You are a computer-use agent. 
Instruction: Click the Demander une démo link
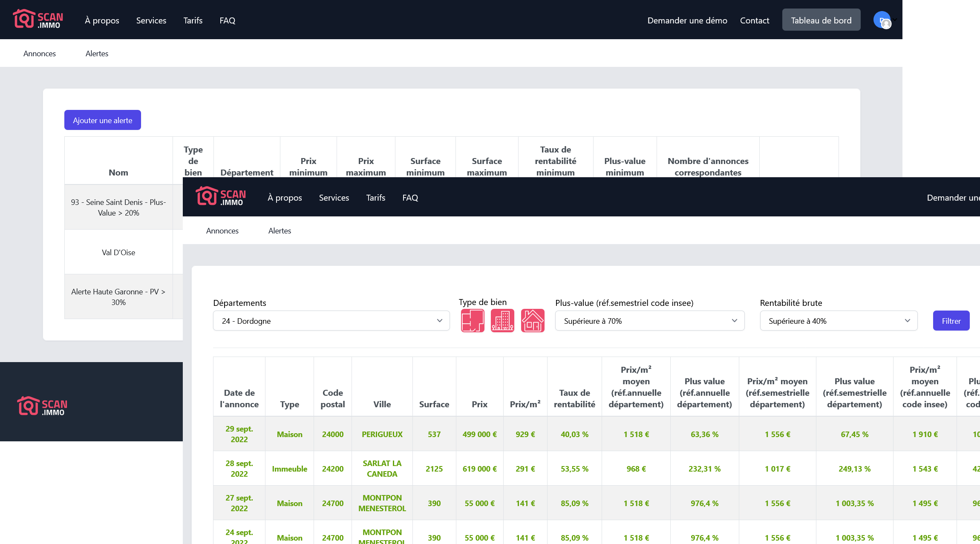pyautogui.click(x=687, y=20)
